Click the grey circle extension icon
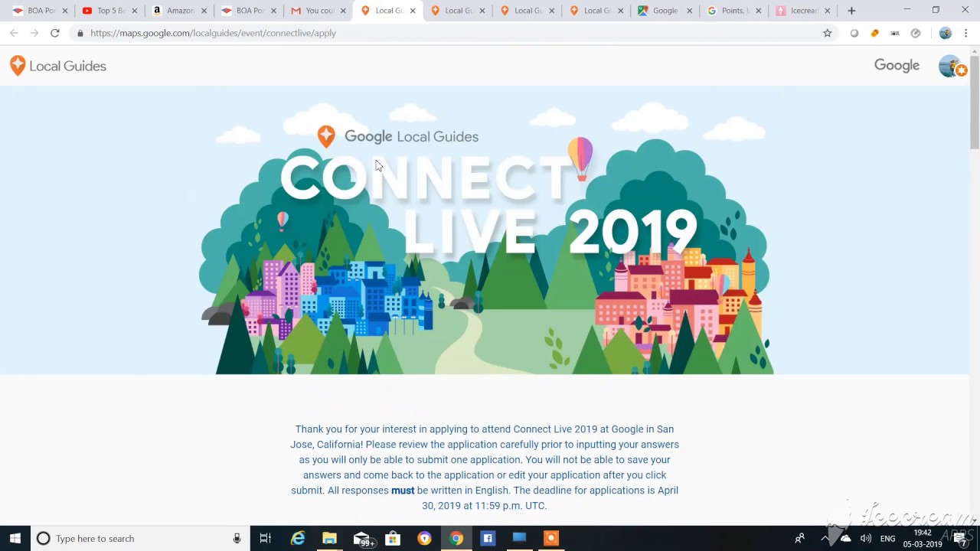Image resolution: width=980 pixels, height=551 pixels. [854, 33]
